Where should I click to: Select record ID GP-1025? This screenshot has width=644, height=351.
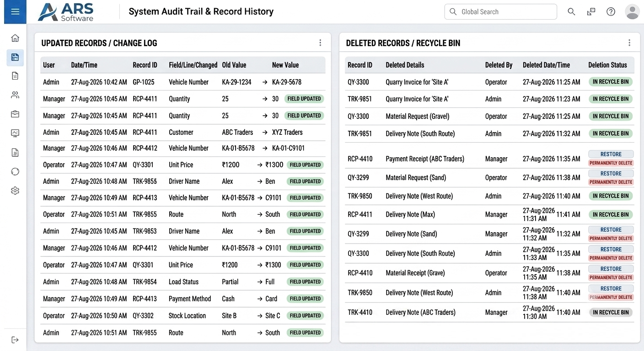coord(144,82)
